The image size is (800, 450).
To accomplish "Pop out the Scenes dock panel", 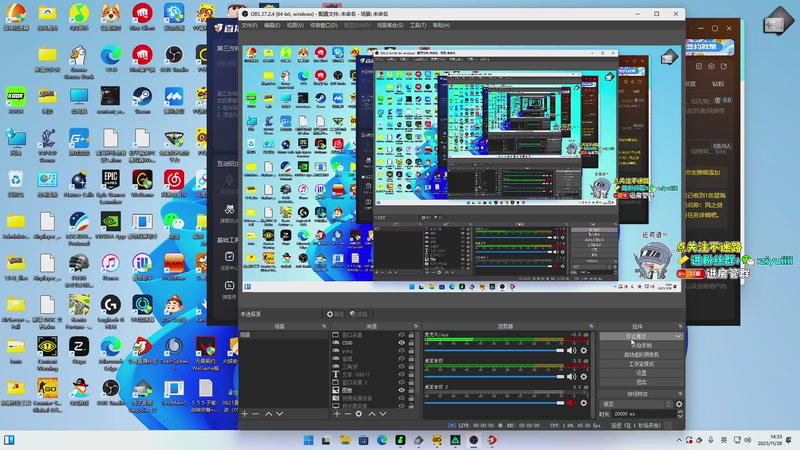I will pos(324,326).
